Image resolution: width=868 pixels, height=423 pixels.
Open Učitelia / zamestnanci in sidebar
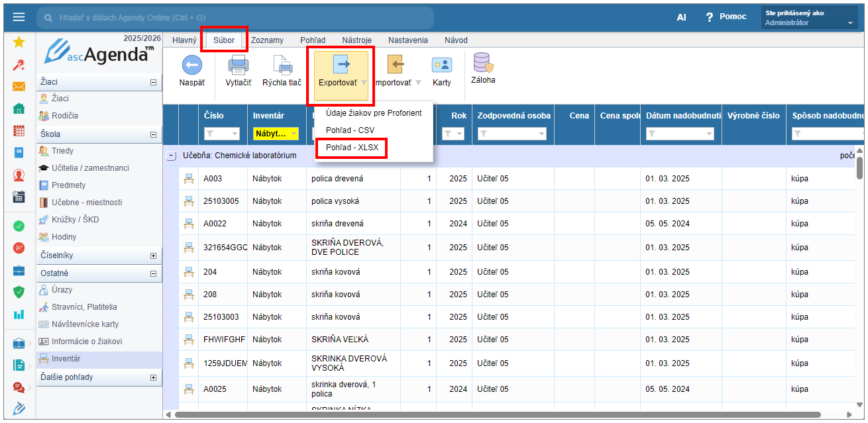90,168
